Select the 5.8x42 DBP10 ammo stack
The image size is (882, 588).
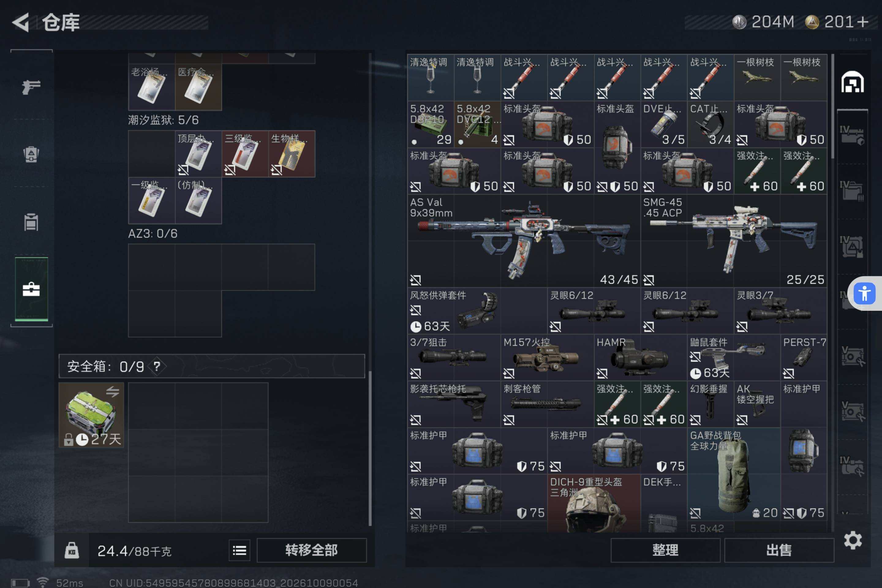click(x=431, y=124)
